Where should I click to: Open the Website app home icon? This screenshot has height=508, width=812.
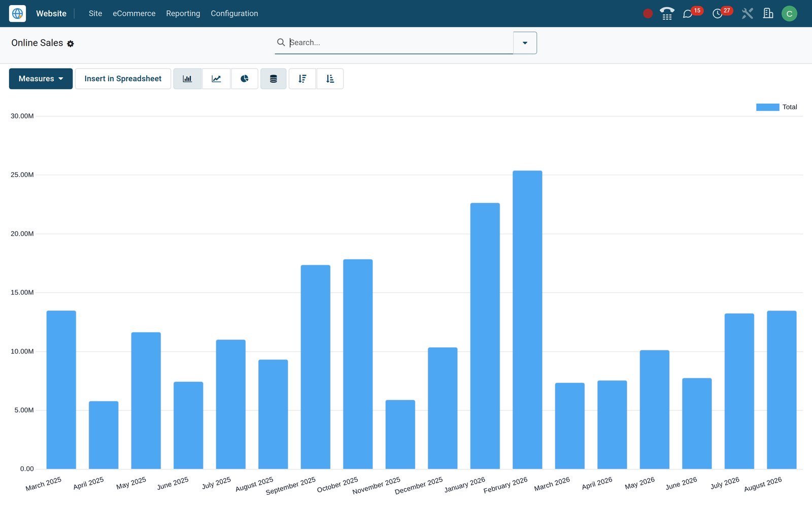[x=17, y=13]
